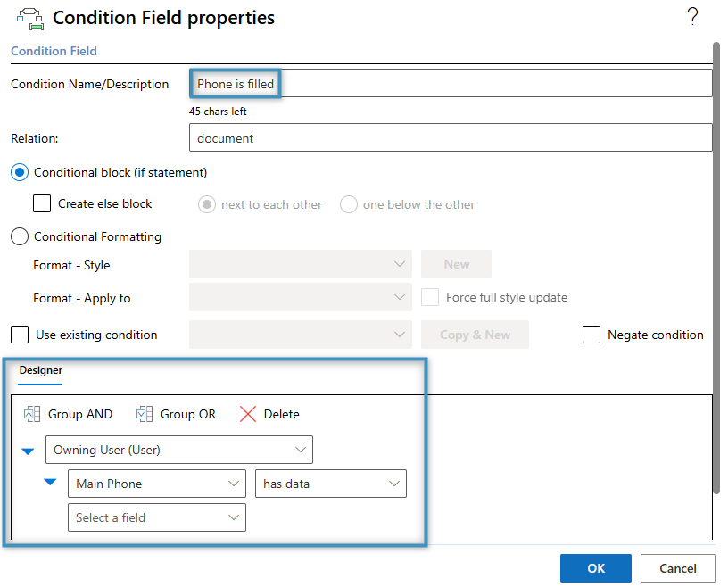728x587 pixels.
Task: Select Conditional block (if statement) radio
Action: pos(20,172)
